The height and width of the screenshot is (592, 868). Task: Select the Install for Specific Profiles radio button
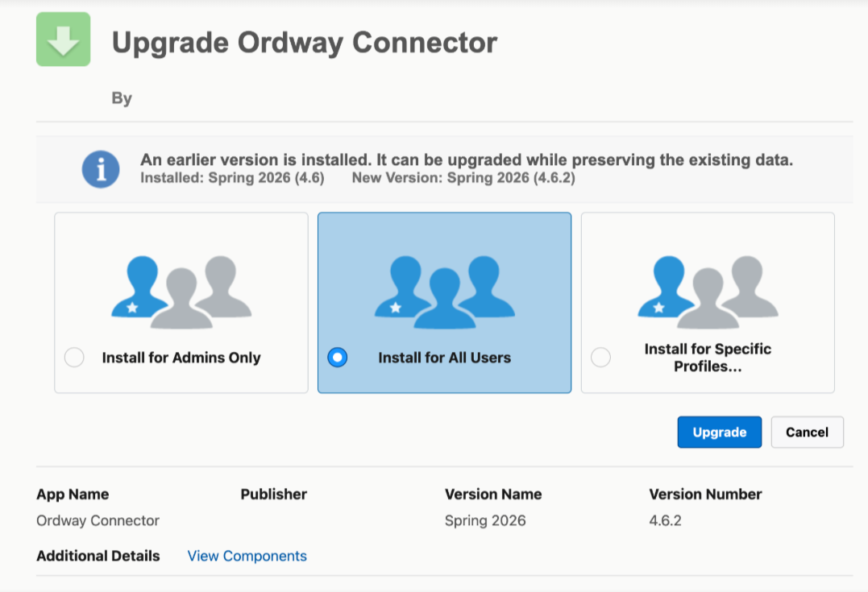click(600, 358)
